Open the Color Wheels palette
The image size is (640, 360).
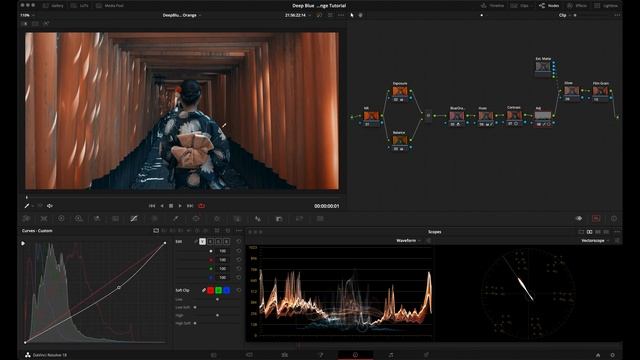(61, 219)
